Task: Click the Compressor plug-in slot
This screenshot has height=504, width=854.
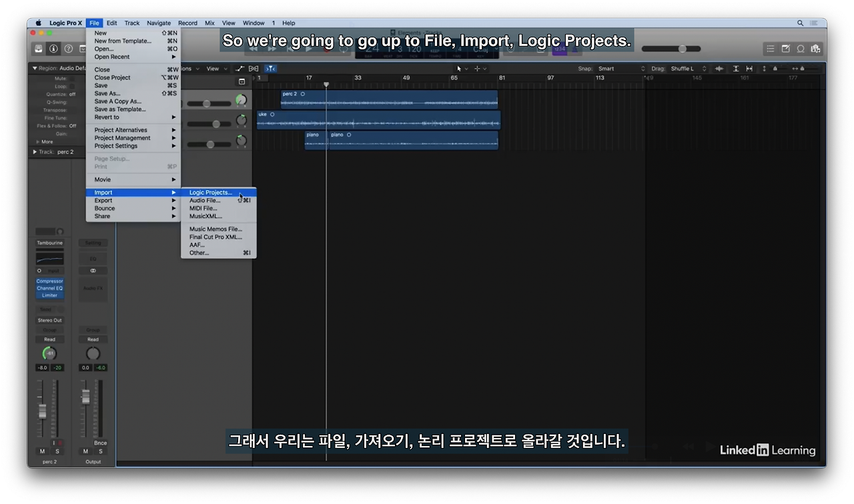Action: tap(50, 281)
